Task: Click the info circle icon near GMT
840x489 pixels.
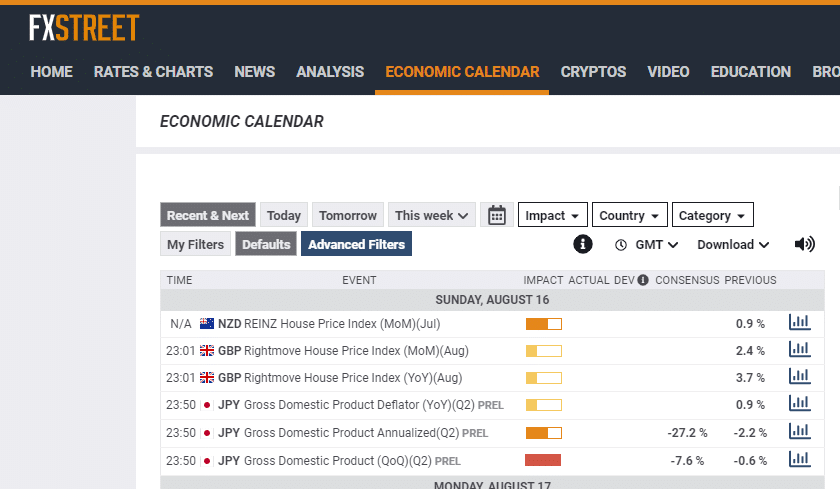Action: tap(582, 244)
